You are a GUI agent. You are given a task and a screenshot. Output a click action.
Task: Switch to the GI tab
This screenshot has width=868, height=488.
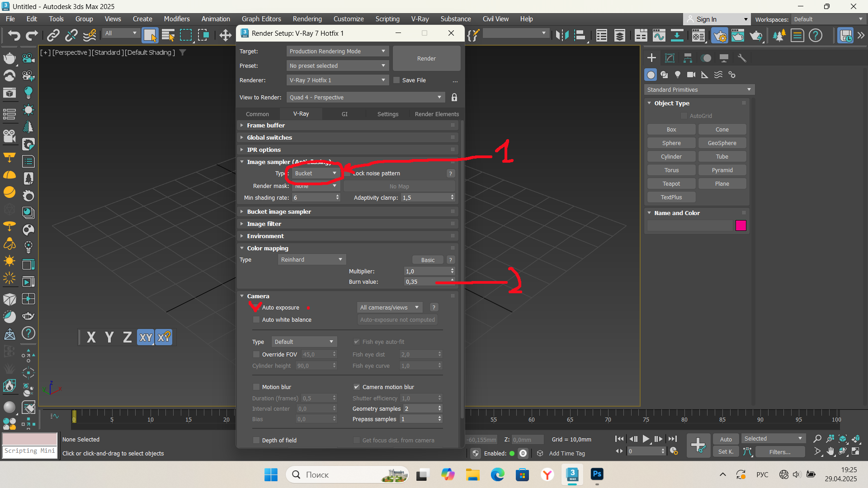pos(344,114)
